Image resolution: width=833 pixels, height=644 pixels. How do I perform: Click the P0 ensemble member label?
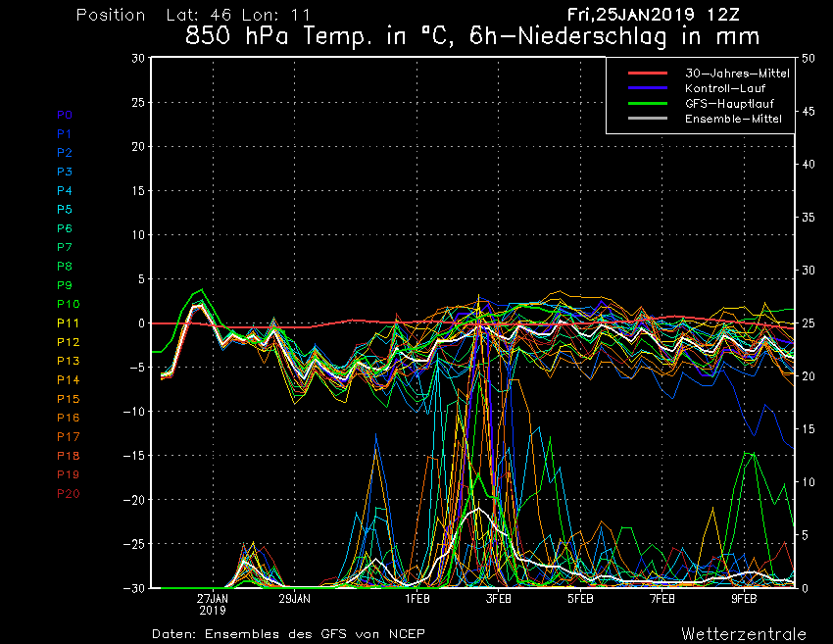(x=65, y=115)
